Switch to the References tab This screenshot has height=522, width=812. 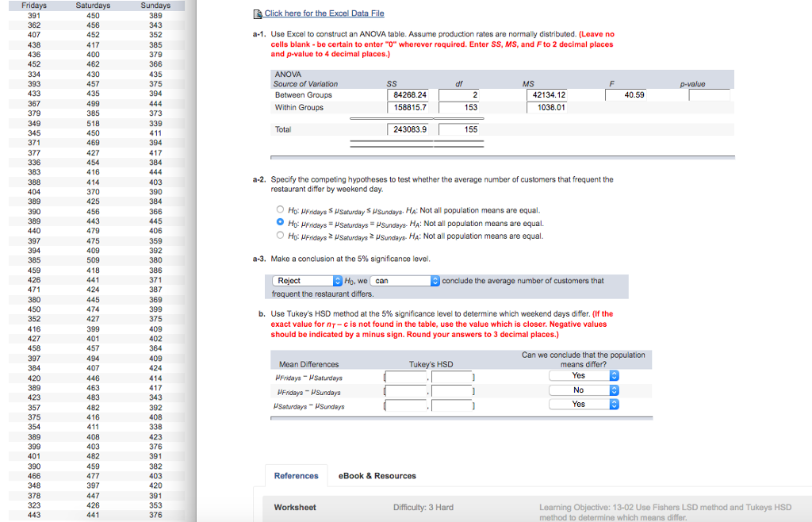pos(296,476)
